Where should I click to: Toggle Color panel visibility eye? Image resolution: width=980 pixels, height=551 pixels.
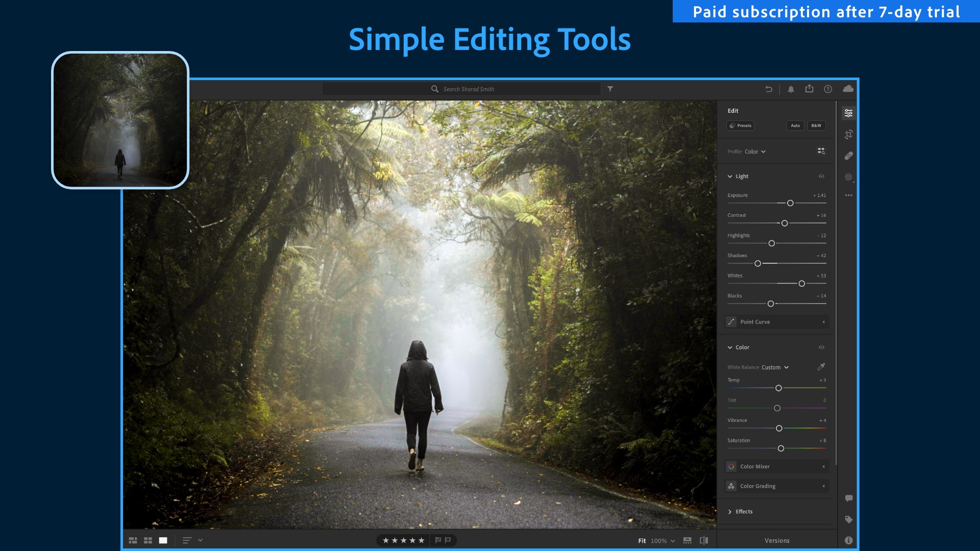[821, 347]
